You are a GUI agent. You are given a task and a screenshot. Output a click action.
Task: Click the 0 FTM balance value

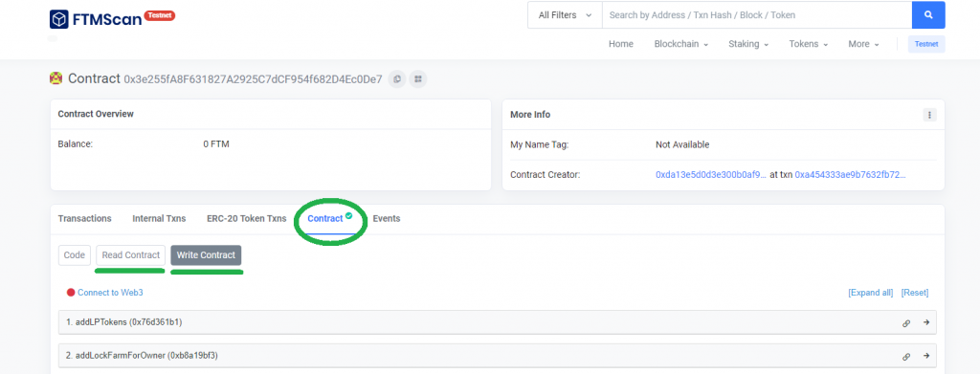click(x=216, y=144)
